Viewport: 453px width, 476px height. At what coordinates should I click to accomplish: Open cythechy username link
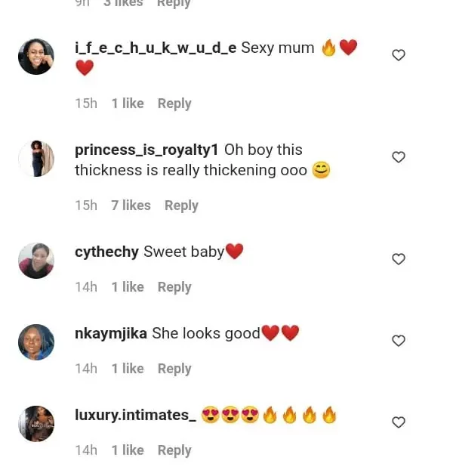click(106, 252)
